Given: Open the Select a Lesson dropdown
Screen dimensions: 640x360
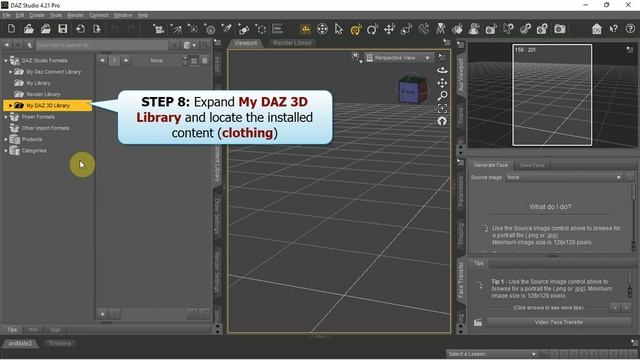Looking at the screenshot, I should 492,354.
